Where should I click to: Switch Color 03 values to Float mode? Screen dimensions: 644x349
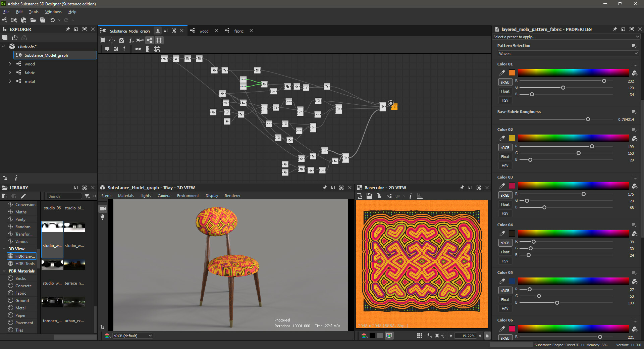click(x=505, y=204)
